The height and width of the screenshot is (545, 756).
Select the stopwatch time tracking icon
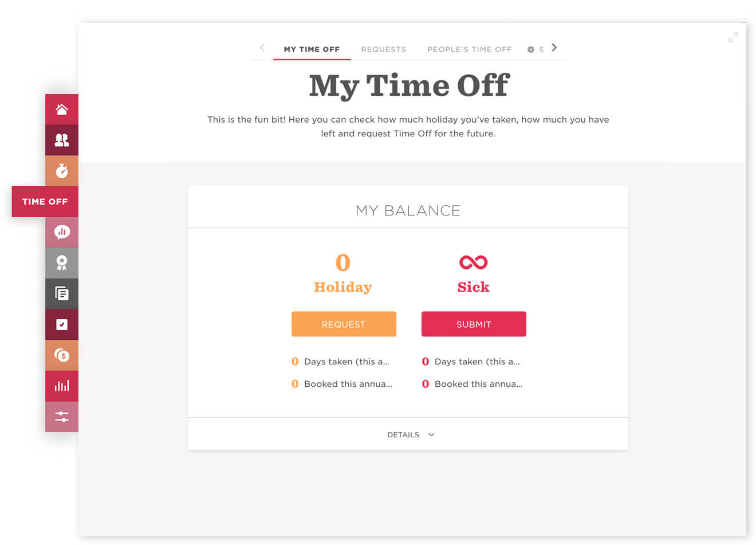62,171
